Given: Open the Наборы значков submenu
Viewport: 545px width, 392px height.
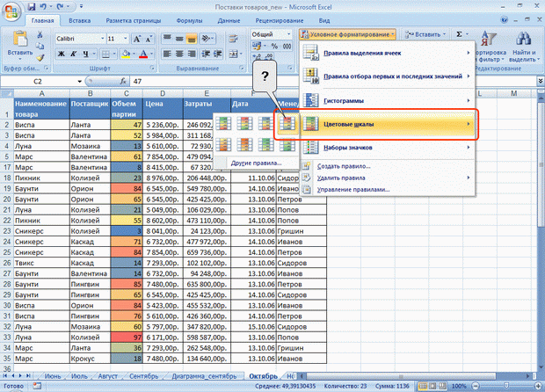Looking at the screenshot, I should (387, 148).
